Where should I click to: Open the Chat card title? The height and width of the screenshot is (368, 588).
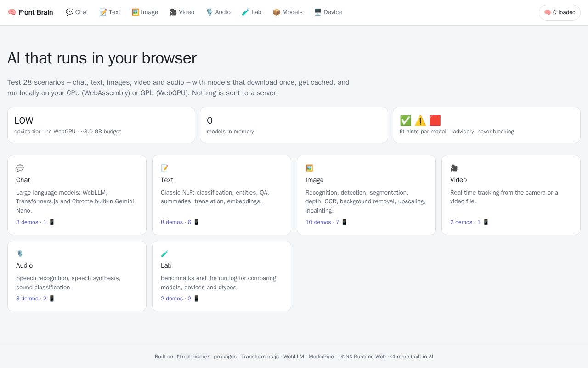pyautogui.click(x=23, y=180)
